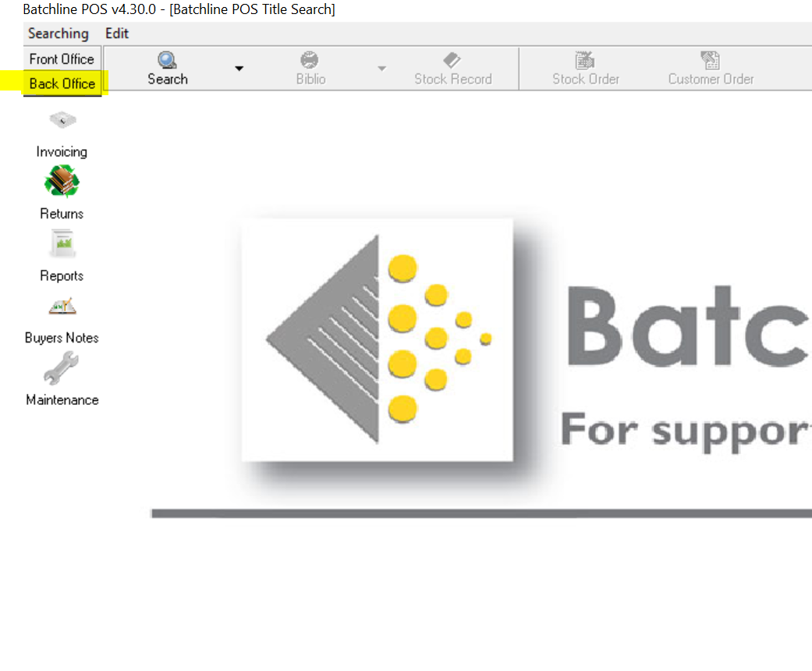Screen dimensions: 812x671
Task: Click the Customer Order label
Action: [711, 80]
